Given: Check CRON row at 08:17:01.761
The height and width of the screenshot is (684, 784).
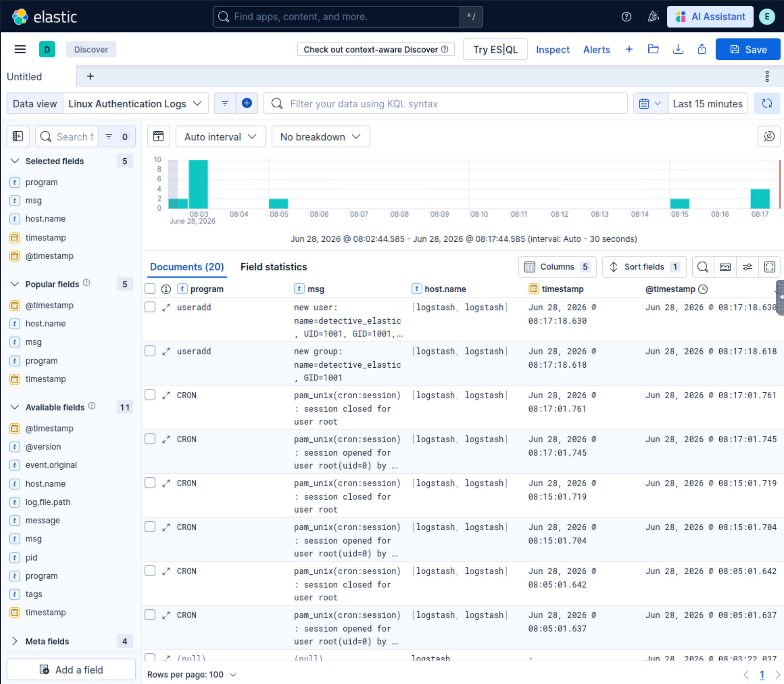Looking at the screenshot, I should (x=150, y=395).
